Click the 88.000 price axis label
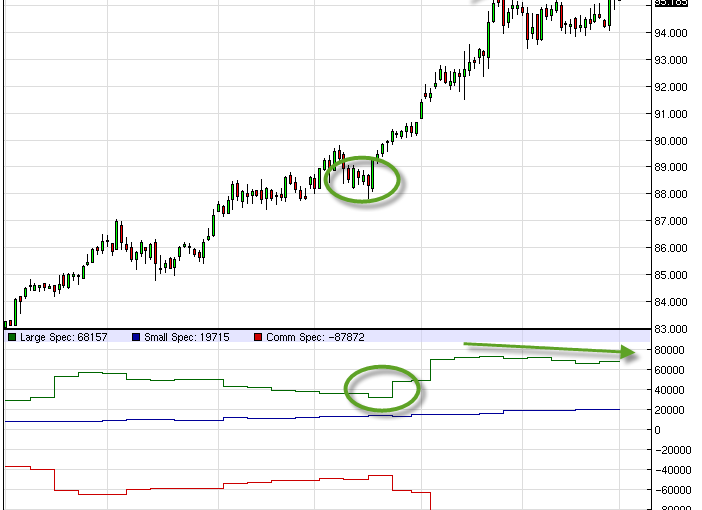This screenshot has width=702, height=510. click(x=671, y=194)
